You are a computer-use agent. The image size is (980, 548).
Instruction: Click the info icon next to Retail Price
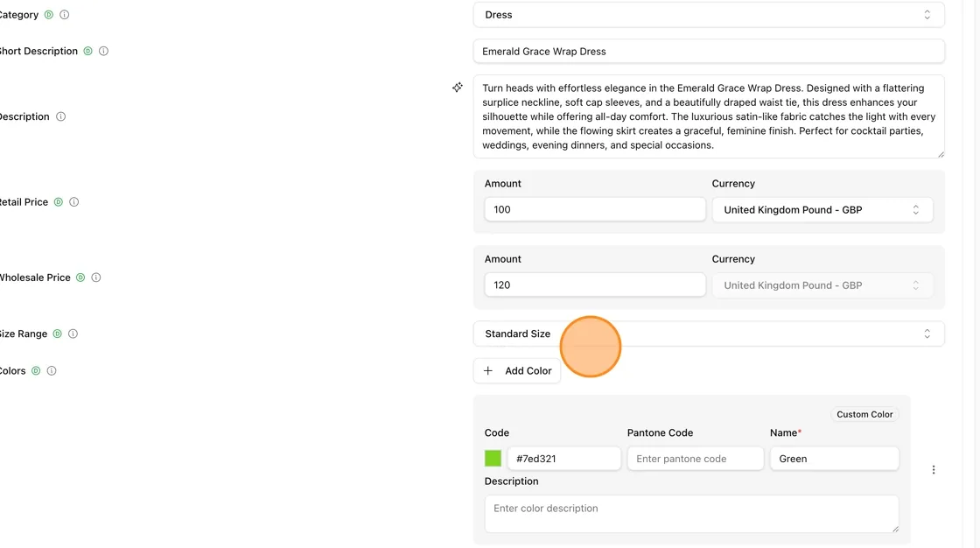pyautogui.click(x=73, y=202)
